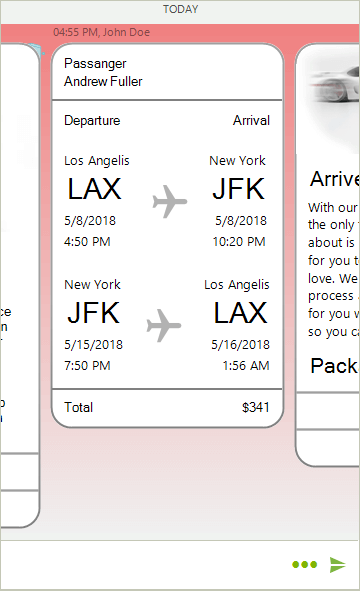This screenshot has height=591, width=360.
Task: Select the large LAX departure airport code
Action: pos(94,188)
